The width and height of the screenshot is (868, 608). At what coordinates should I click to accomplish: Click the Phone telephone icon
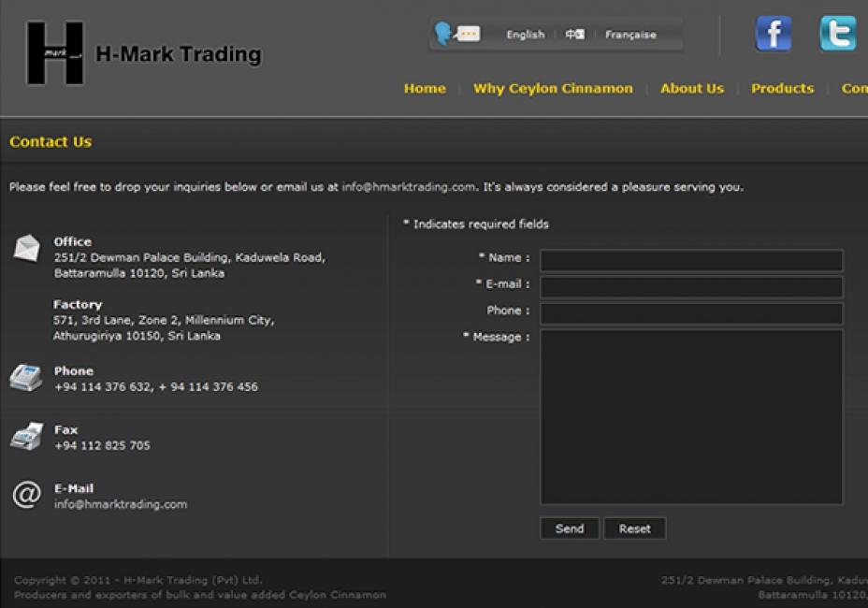pyautogui.click(x=26, y=378)
